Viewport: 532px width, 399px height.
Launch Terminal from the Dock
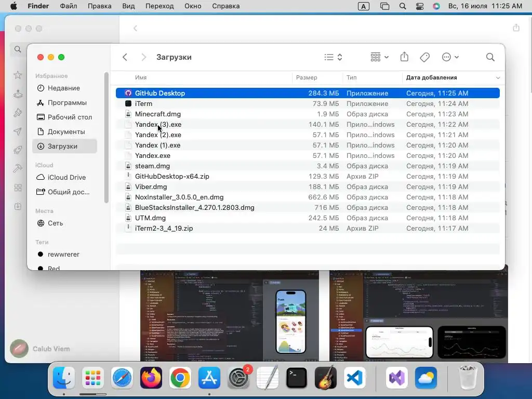click(x=297, y=378)
